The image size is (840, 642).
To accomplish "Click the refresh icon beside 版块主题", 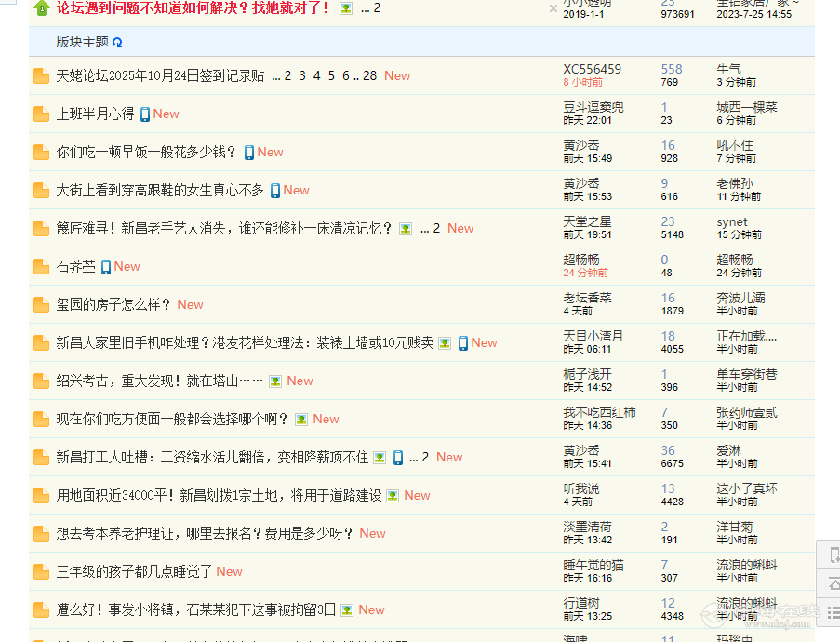I will pos(118,42).
